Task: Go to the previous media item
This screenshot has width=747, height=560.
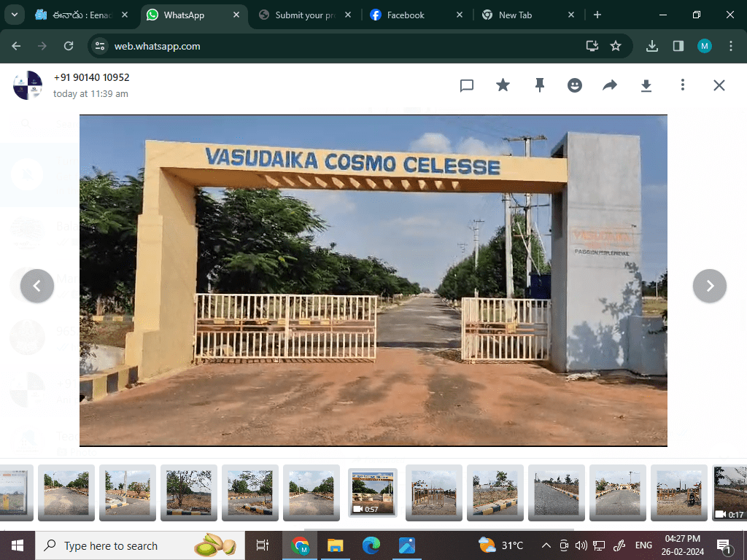Action: tap(37, 286)
